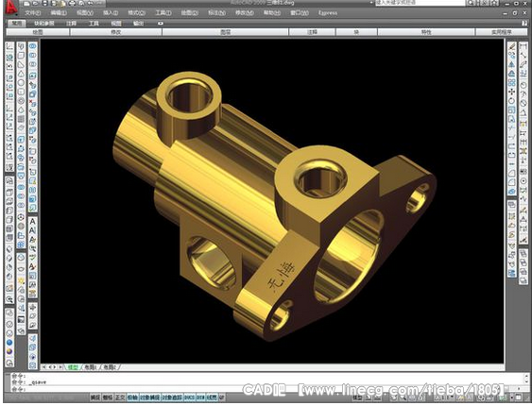Switch to the 输出 output ribbon tab
Screen dimensions: 532x406
coord(138,24)
